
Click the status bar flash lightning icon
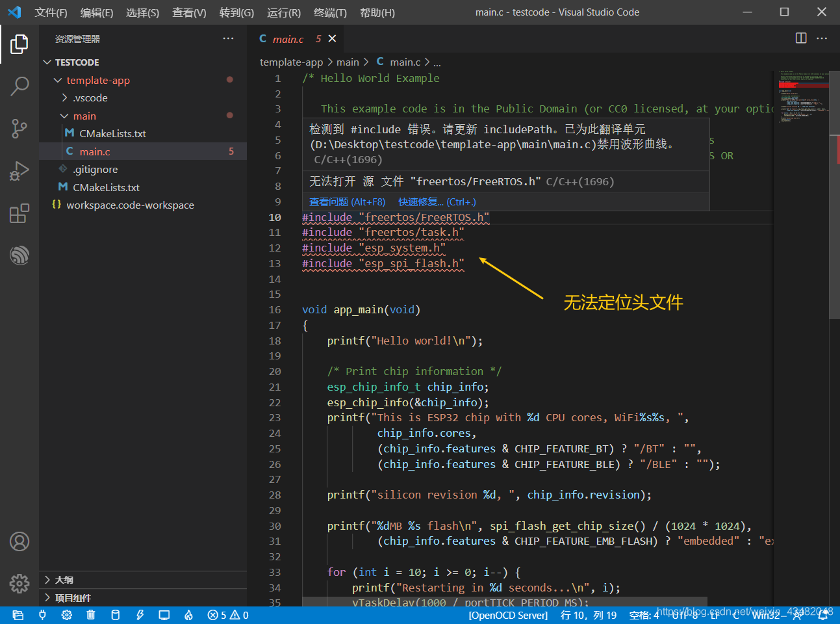pos(140,615)
